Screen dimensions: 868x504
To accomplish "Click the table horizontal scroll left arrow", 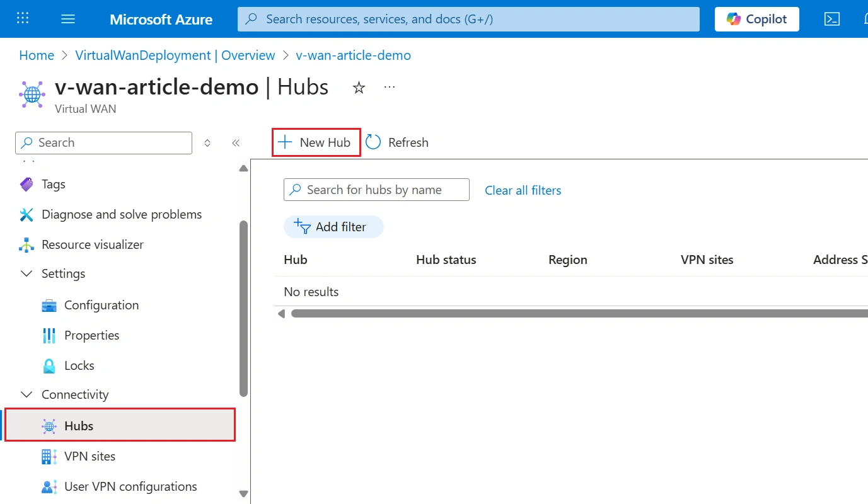I will point(281,313).
